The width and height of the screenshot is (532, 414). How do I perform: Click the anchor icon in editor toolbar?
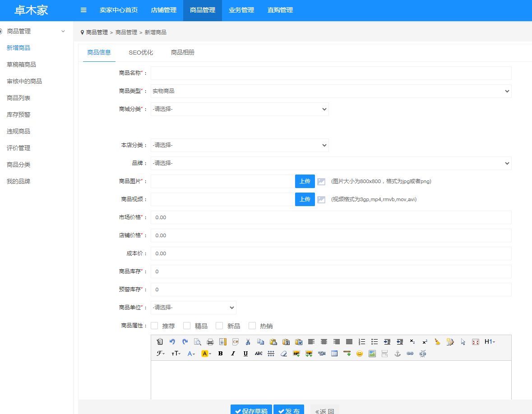pos(397,354)
